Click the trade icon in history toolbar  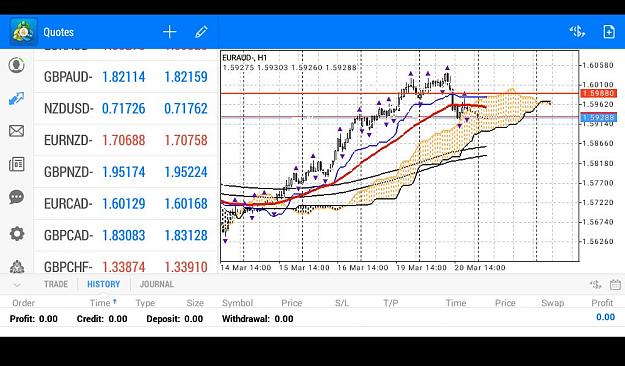click(x=596, y=284)
